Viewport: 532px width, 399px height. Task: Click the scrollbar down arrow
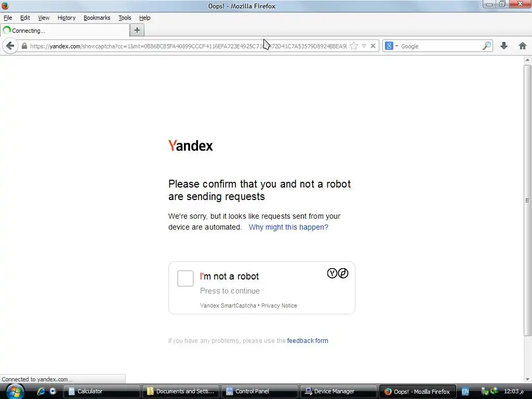[x=527, y=379]
